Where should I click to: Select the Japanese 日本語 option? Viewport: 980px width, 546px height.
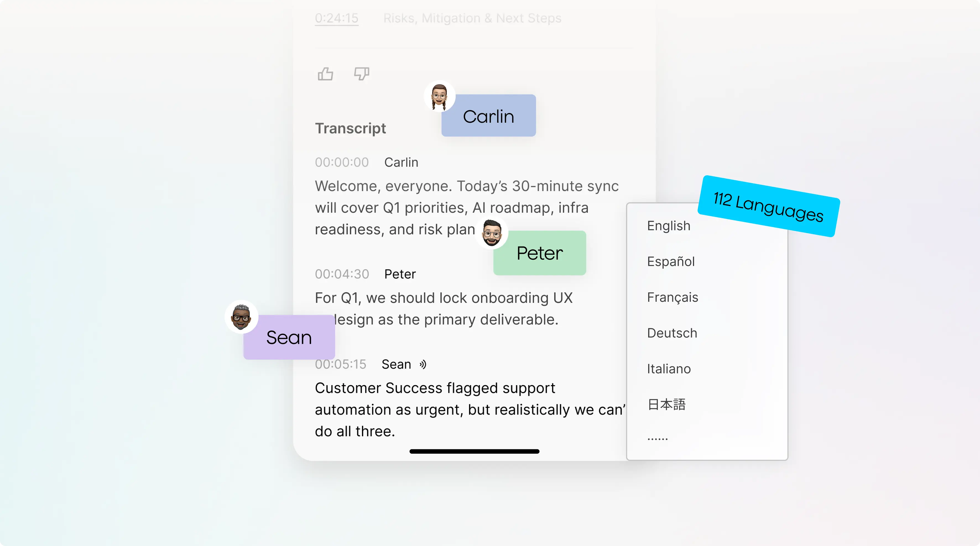666,405
